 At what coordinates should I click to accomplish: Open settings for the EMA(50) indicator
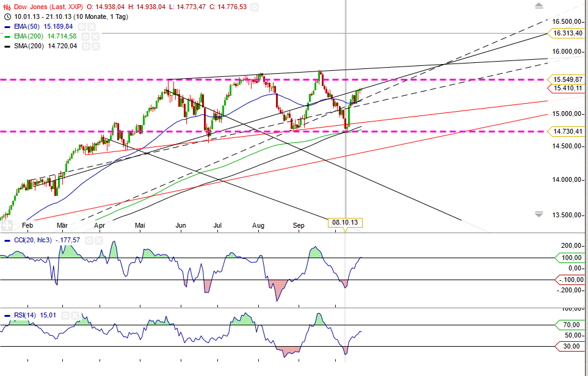(81, 27)
